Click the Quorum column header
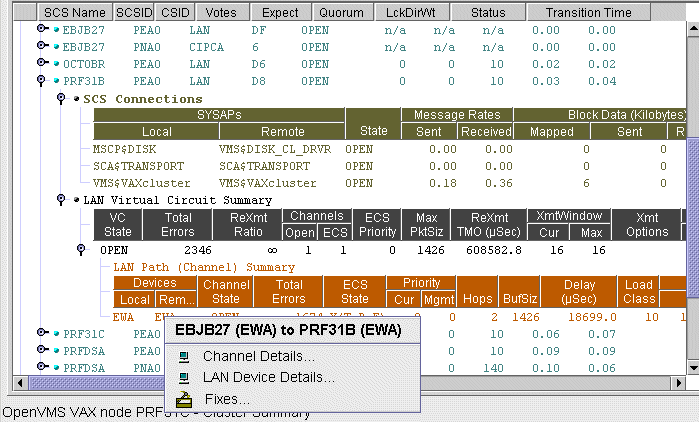This screenshot has height=422, width=699. (342, 13)
